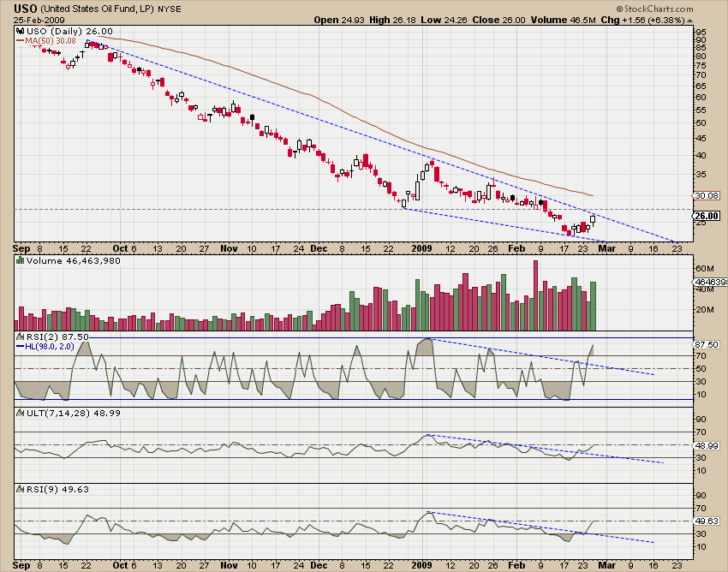This screenshot has height=572, width=728.
Task: Click the '60M' volume axis label
Action: tap(704, 268)
